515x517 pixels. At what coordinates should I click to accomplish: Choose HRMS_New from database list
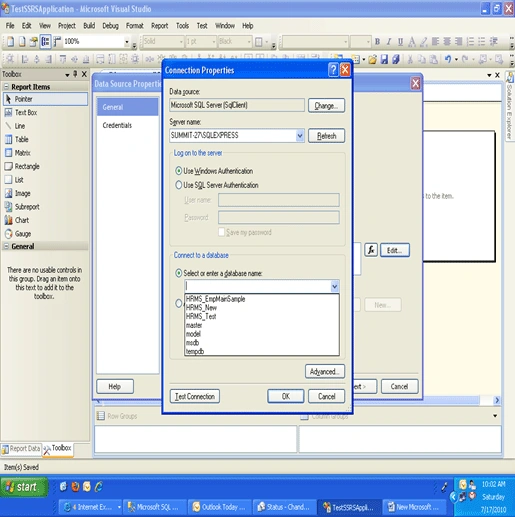262,308
